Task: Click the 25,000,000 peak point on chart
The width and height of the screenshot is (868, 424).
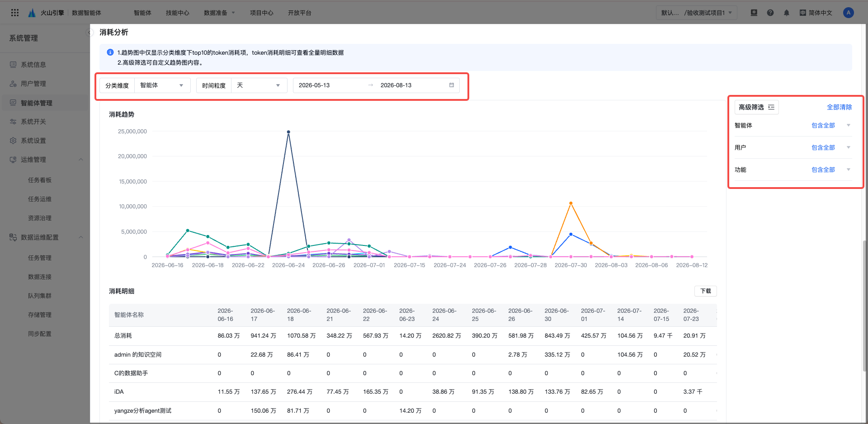Action: coord(288,132)
